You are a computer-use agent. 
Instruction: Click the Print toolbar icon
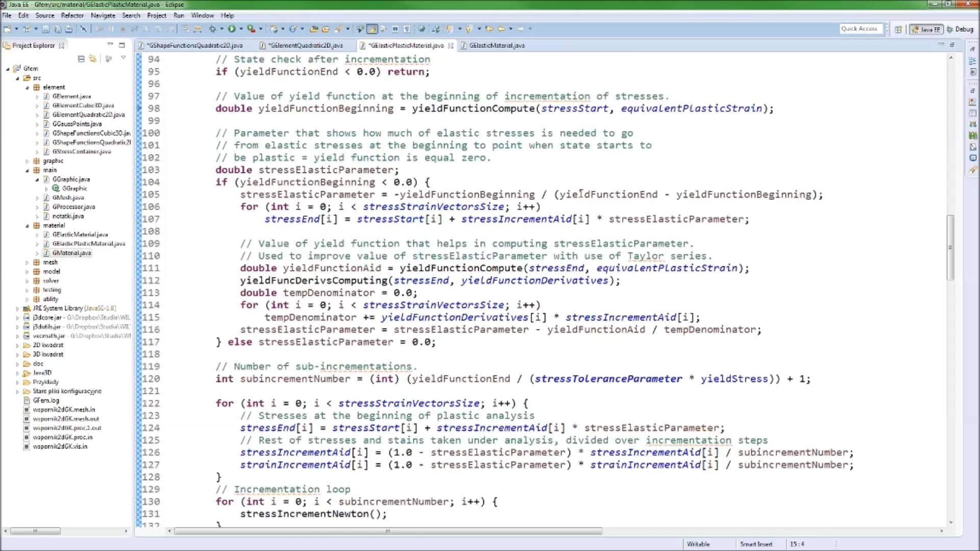tap(68, 29)
